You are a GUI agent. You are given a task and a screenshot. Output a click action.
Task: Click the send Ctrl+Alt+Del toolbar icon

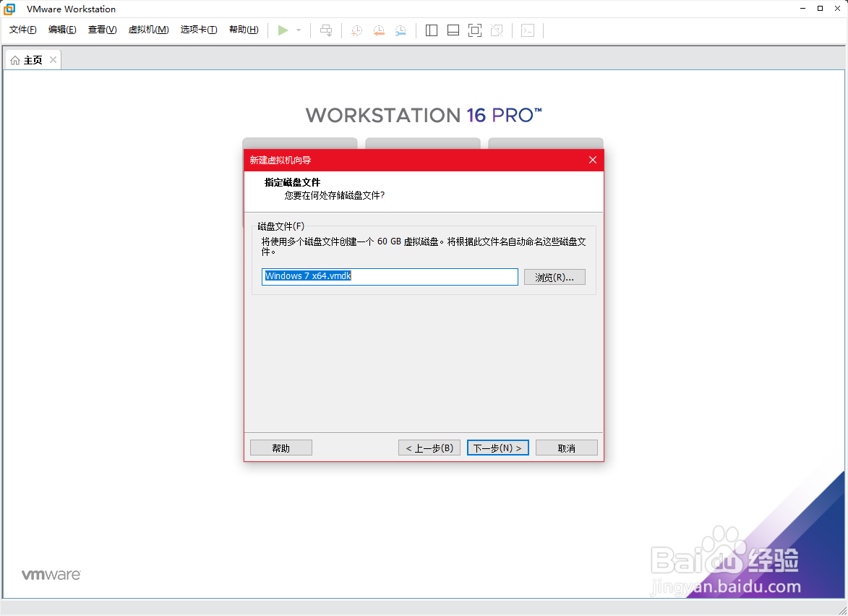click(326, 30)
